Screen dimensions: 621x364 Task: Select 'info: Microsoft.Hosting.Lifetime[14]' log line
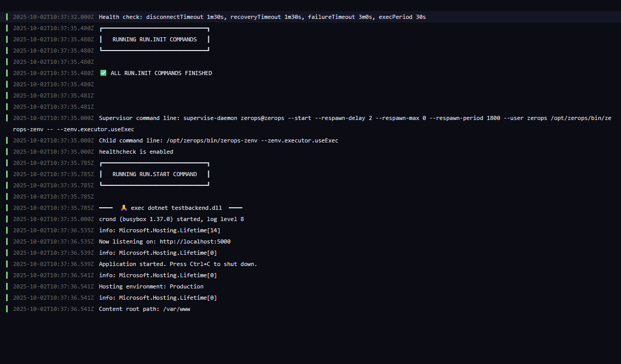pyautogui.click(x=160, y=230)
